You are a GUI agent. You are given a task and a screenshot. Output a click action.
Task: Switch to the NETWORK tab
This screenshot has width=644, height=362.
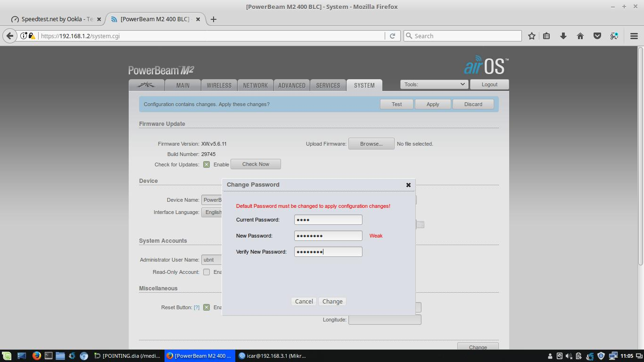point(256,85)
